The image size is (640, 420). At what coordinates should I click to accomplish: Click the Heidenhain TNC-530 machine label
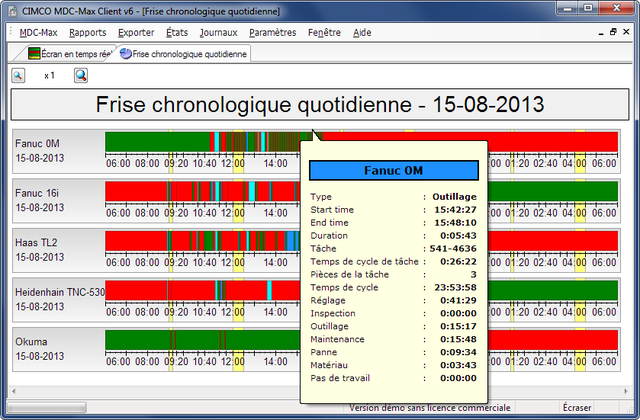click(x=60, y=292)
